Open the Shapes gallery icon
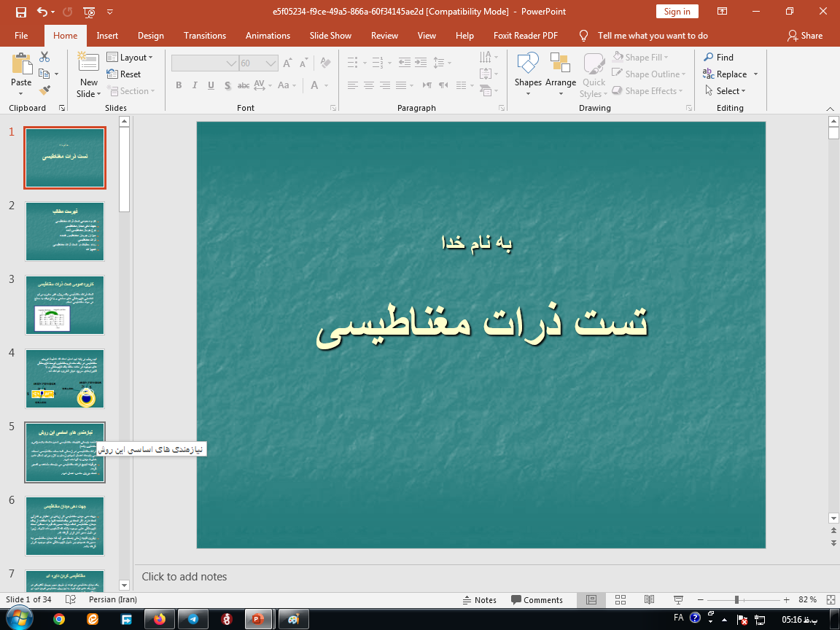The height and width of the screenshot is (630, 840). (528, 73)
